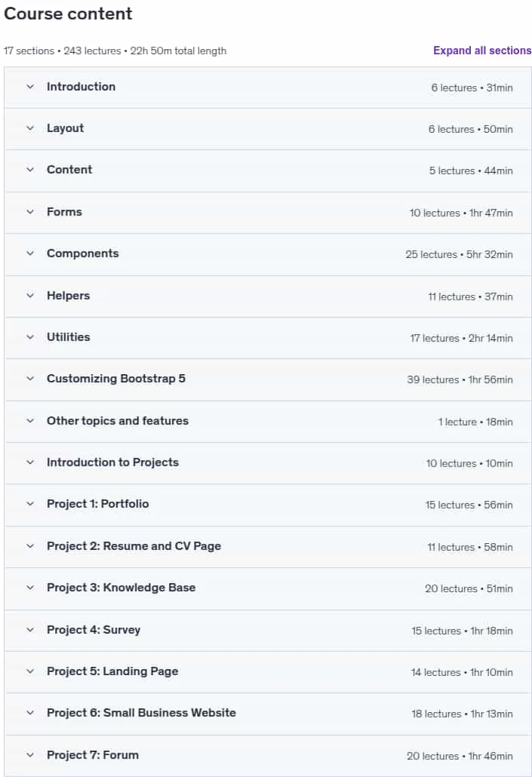Expand the Introduction section chevron
Image resolution: width=532 pixels, height=777 pixels.
(x=30, y=87)
